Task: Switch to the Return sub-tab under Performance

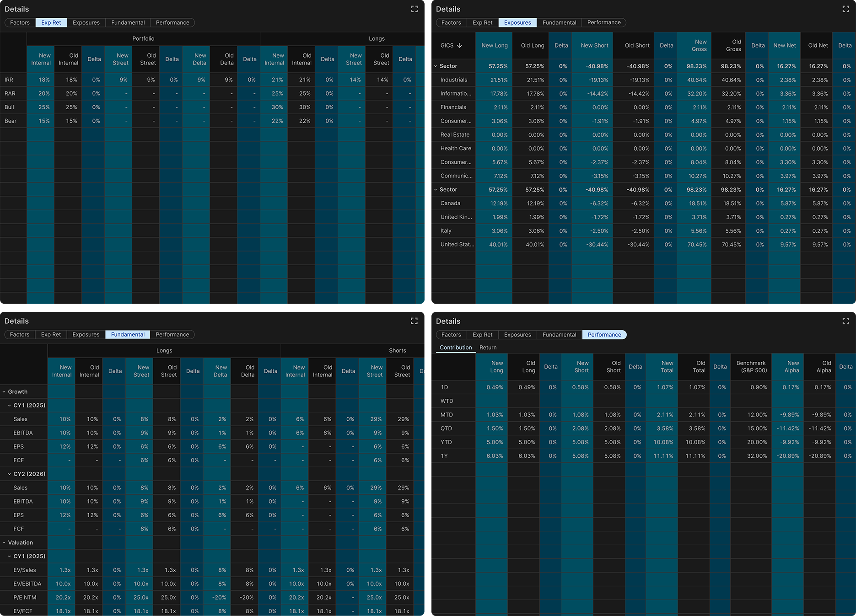Action: [488, 347]
